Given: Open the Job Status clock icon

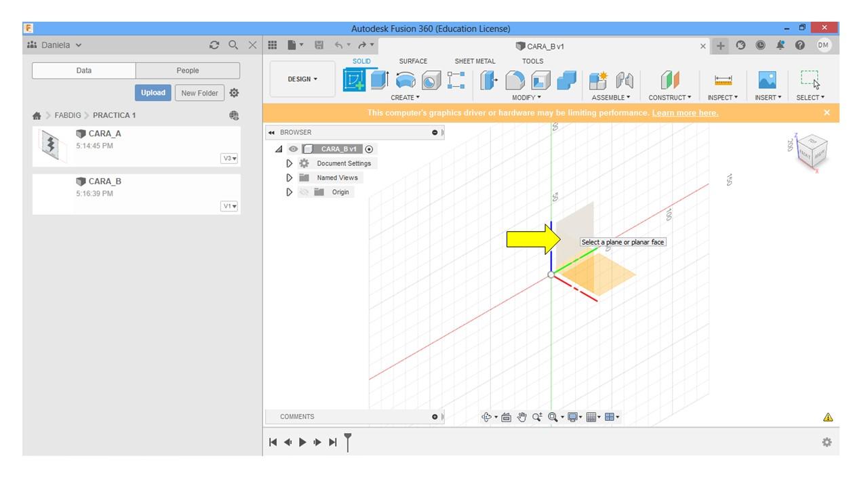Looking at the screenshot, I should (760, 45).
